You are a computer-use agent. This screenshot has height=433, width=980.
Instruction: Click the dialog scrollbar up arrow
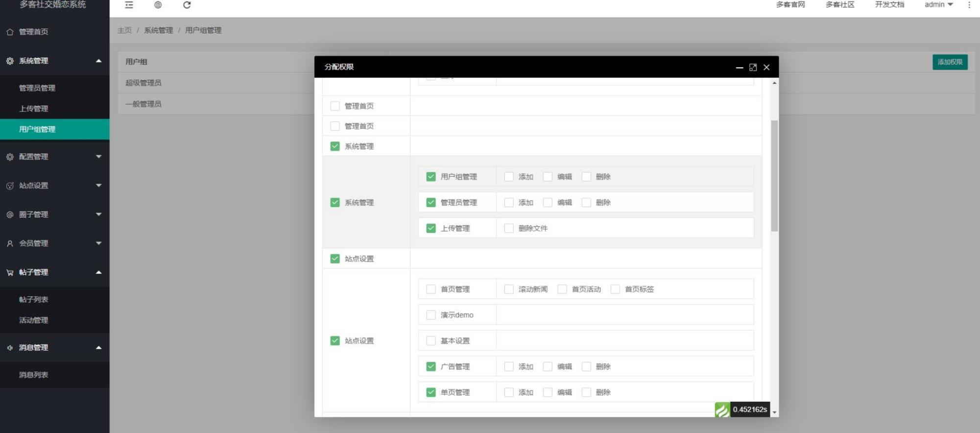point(774,83)
